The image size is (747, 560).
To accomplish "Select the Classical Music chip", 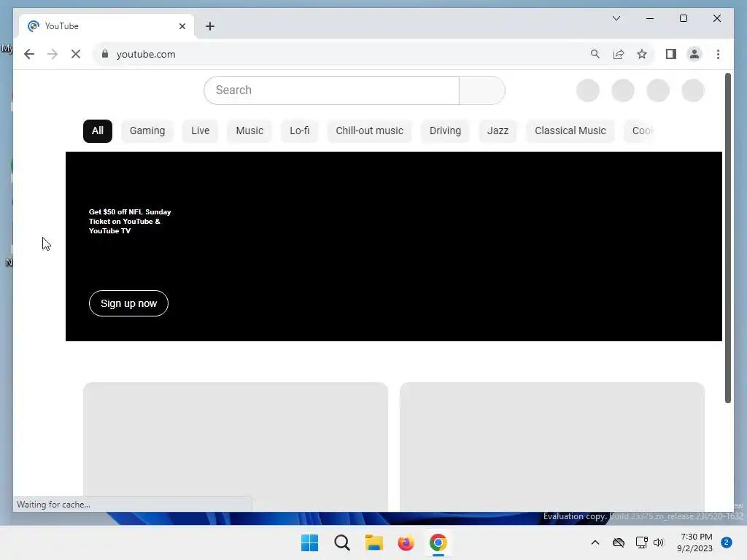I will pyautogui.click(x=570, y=131).
